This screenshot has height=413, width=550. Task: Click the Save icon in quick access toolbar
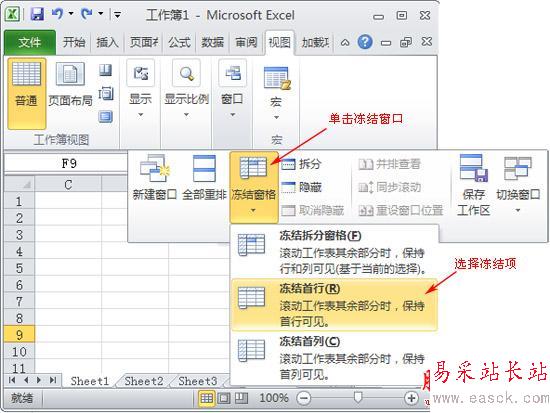pos(37,15)
